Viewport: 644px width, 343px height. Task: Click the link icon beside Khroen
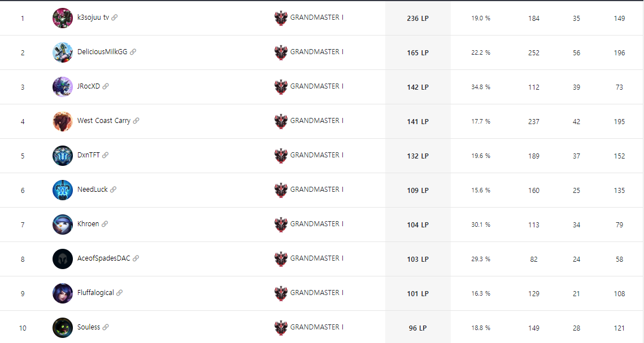pyautogui.click(x=105, y=224)
